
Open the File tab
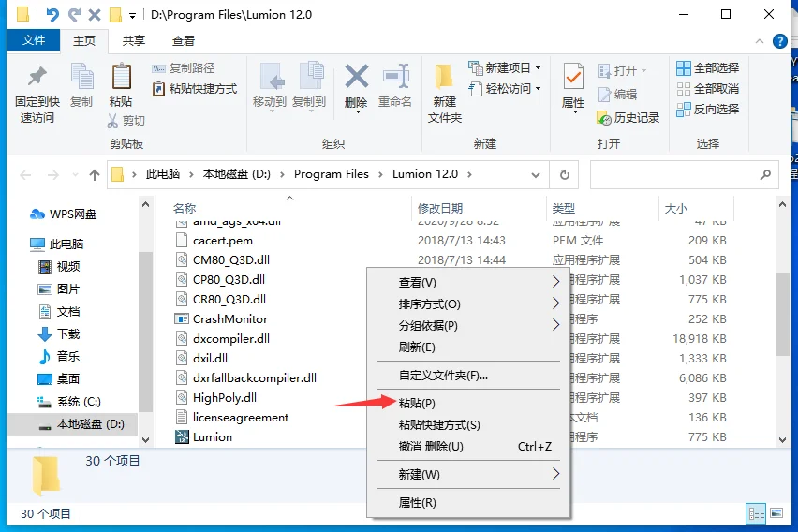click(34, 40)
